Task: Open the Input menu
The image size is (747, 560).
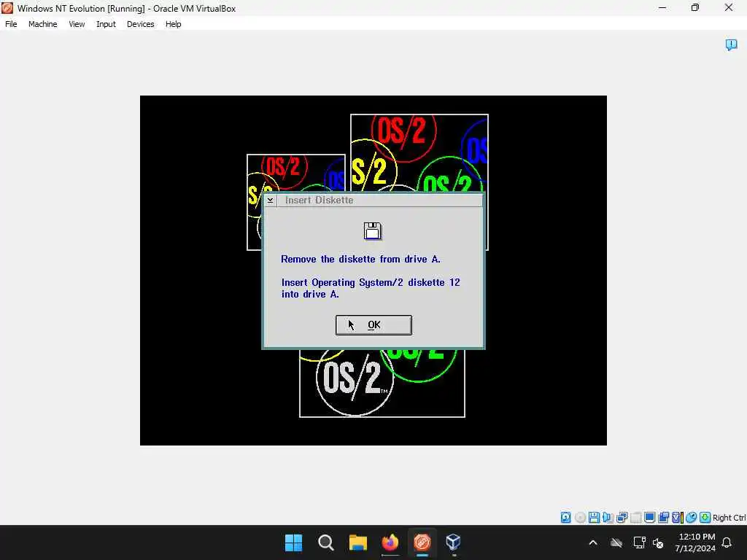Action: pyautogui.click(x=106, y=24)
